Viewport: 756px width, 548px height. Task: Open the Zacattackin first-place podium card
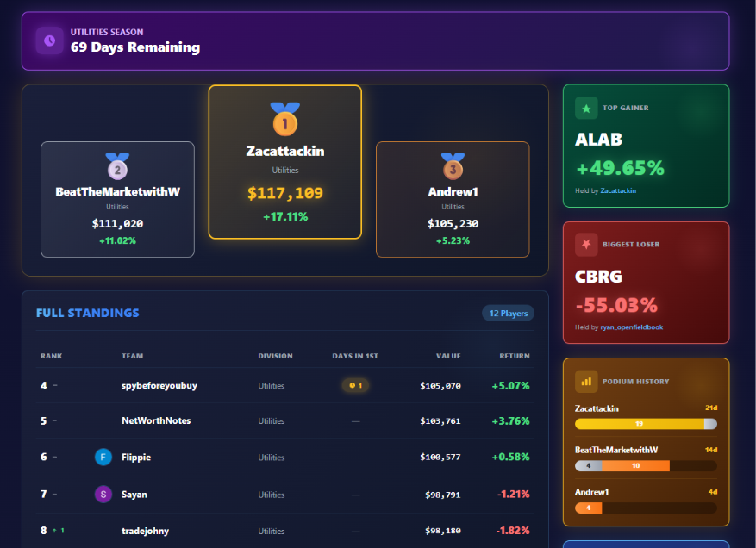click(285, 162)
